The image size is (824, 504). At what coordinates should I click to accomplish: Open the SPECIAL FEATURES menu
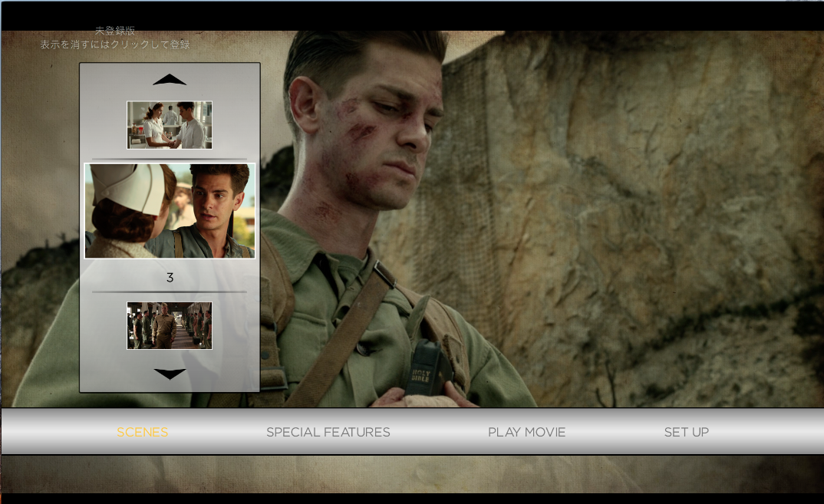[x=328, y=432]
